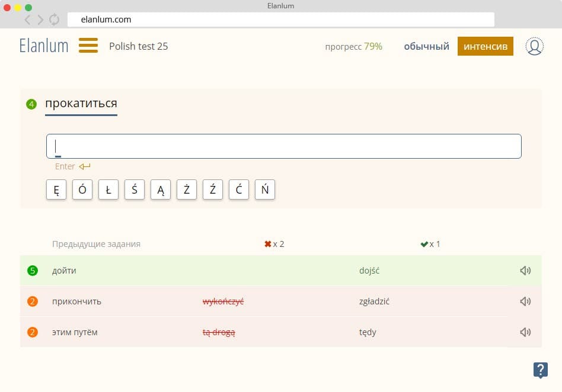Open the user profile icon
562x392 pixels.
click(x=534, y=46)
